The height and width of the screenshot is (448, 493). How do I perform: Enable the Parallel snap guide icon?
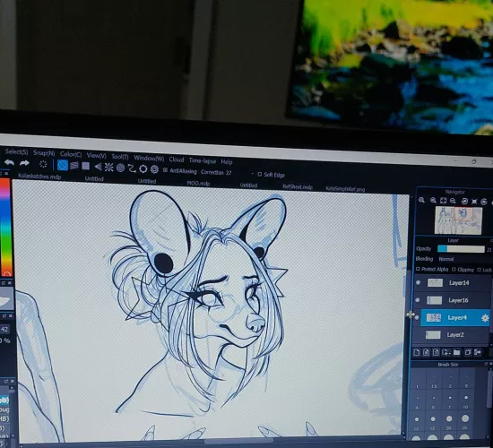74,166
